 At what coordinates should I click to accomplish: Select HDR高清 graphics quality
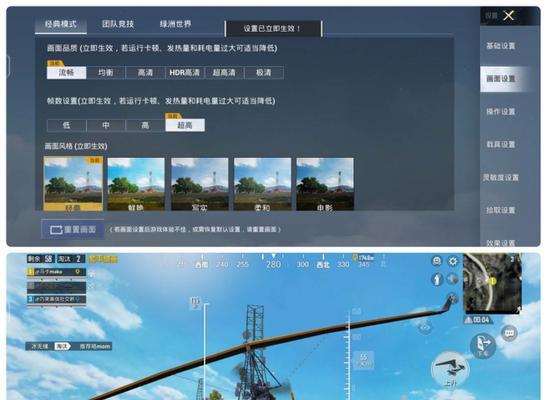click(185, 73)
